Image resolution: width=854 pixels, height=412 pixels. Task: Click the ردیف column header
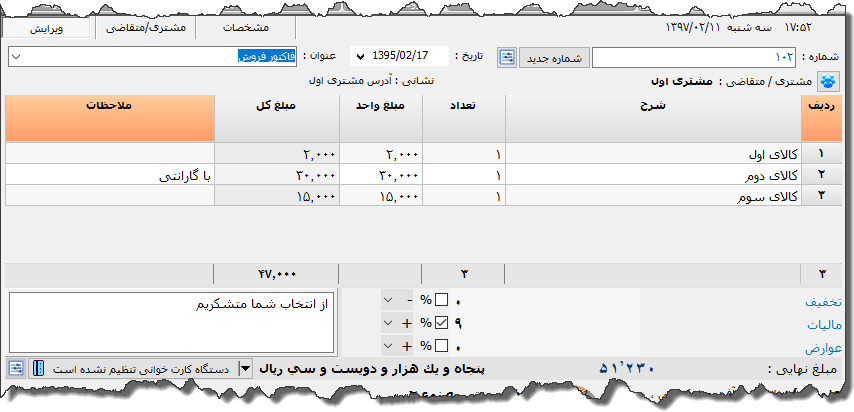(821, 118)
